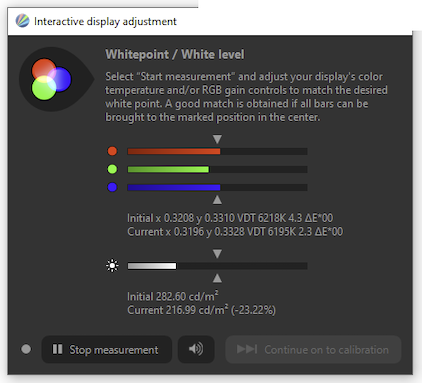Click the Stop measurement button

point(107,349)
